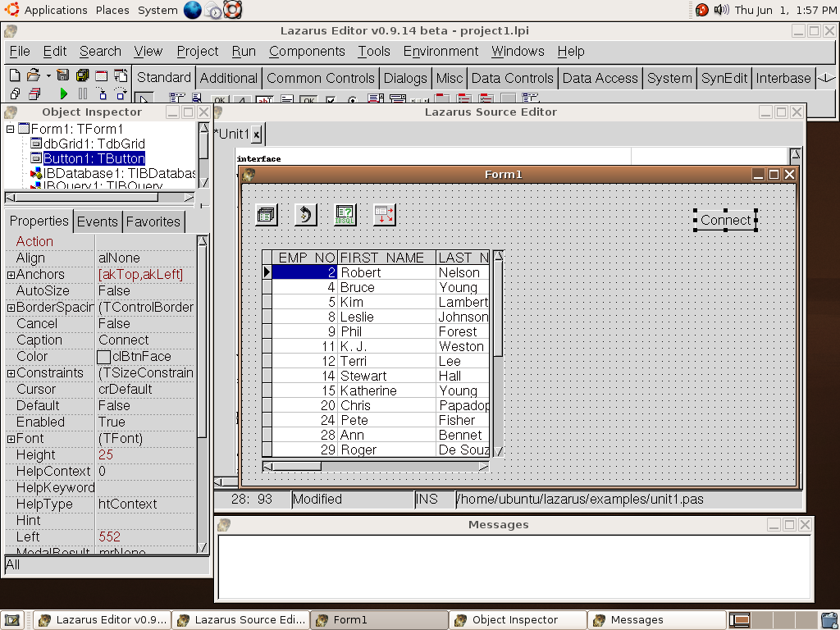
Task: Click the data grid's vertical scrollbar thumb
Action: click(x=498, y=309)
